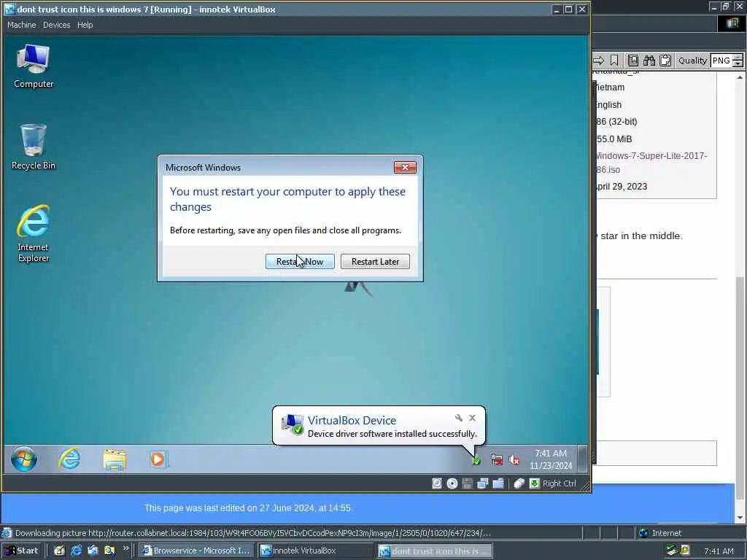Click the guest clock showing 7:41 AM 11/23/2024
The width and height of the screenshot is (747, 560).
(x=551, y=459)
